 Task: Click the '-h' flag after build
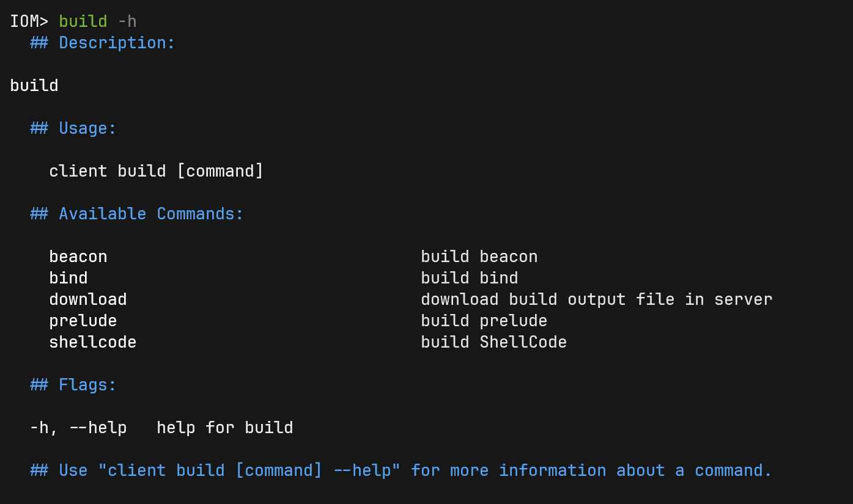(127, 21)
